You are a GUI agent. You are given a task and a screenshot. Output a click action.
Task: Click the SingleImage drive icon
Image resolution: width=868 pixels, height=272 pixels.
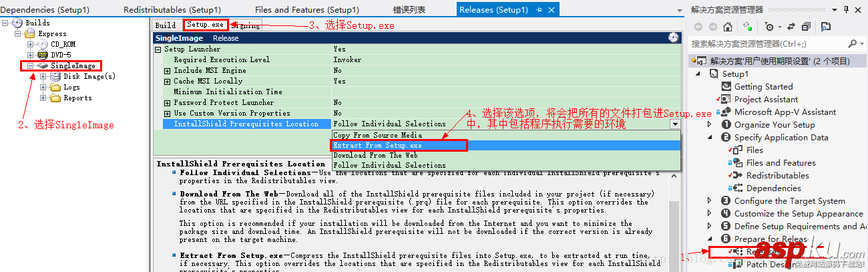tap(42, 65)
